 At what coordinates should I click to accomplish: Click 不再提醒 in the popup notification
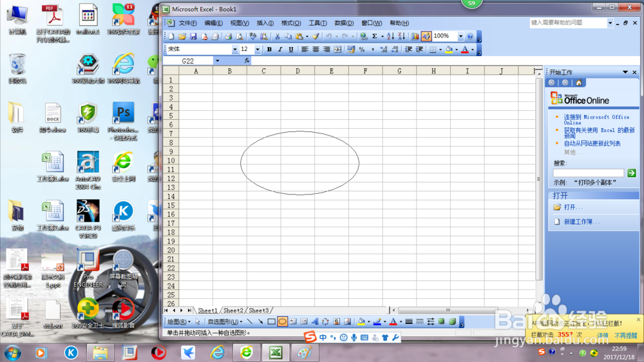(x=625, y=336)
